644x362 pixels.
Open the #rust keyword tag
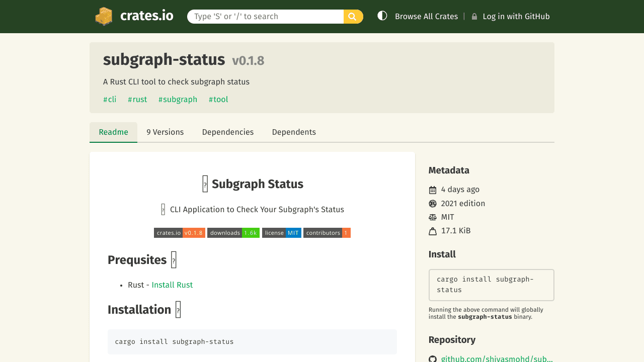click(x=137, y=100)
